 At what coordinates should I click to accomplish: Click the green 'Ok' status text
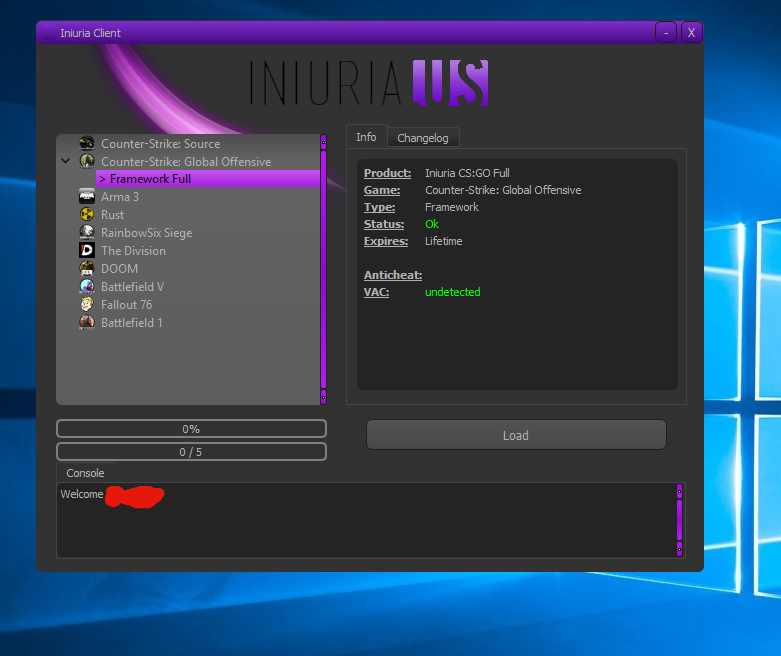coord(432,224)
